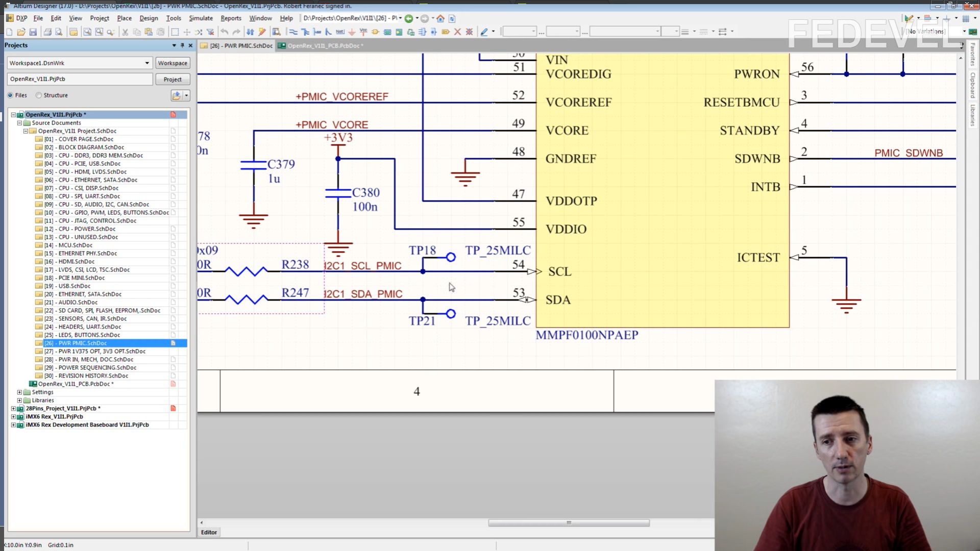Expand the iMX6 Rex_V1I1.PrjPcb project
The width and height of the screenshot is (980, 551).
coord(13,417)
